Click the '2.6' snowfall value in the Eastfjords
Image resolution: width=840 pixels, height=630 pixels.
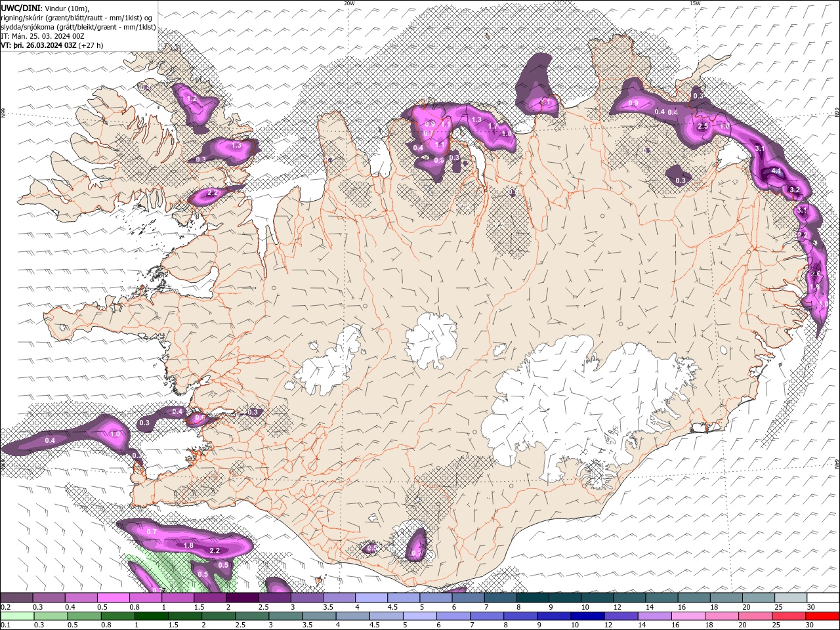tap(816, 274)
